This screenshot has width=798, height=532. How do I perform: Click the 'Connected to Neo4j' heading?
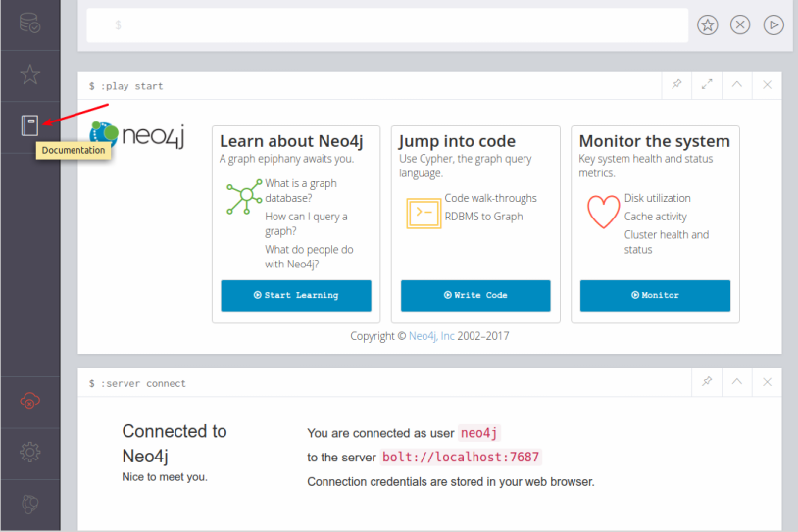click(x=175, y=444)
